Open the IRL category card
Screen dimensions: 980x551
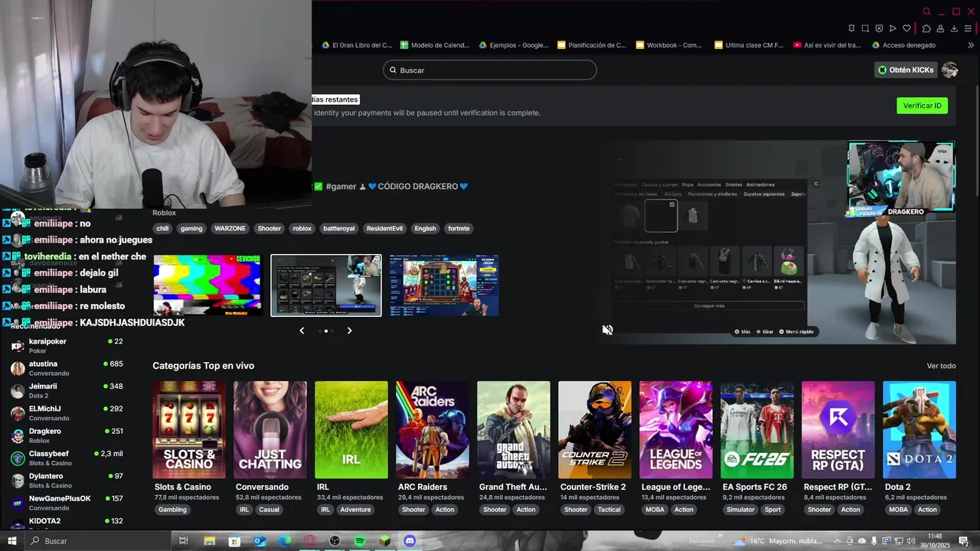point(351,430)
